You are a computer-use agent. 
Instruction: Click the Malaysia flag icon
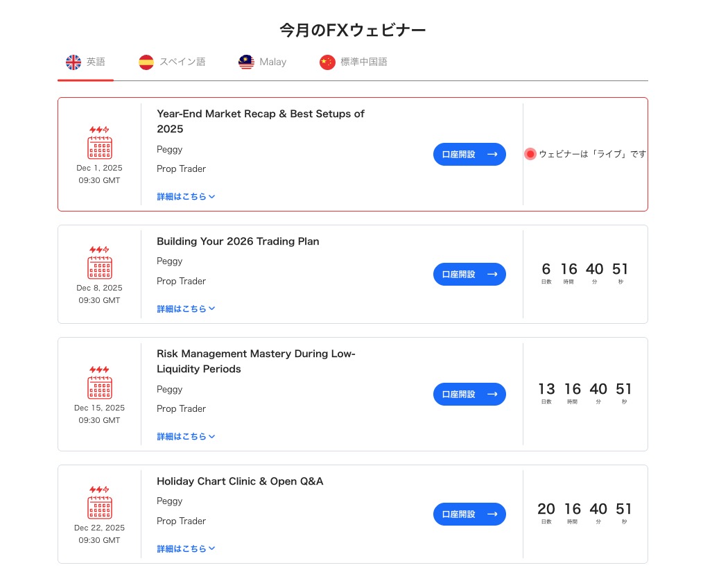point(246,62)
